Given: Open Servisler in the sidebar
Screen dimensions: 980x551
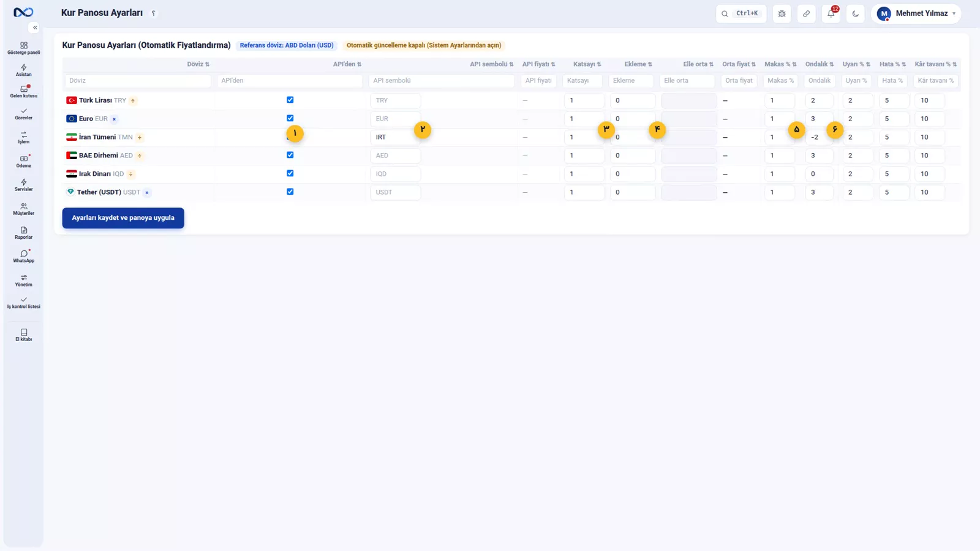Looking at the screenshot, I should [23, 186].
